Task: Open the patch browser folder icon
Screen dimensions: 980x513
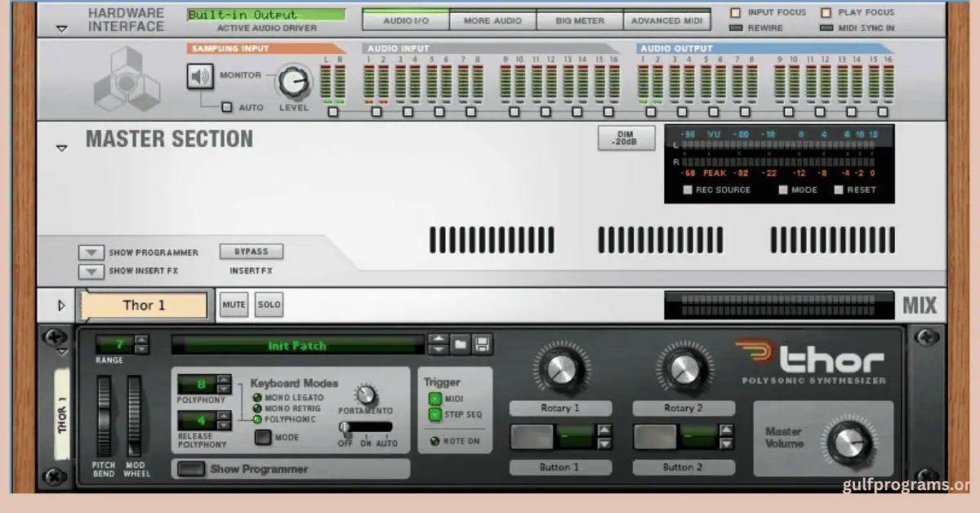Action: (x=461, y=345)
